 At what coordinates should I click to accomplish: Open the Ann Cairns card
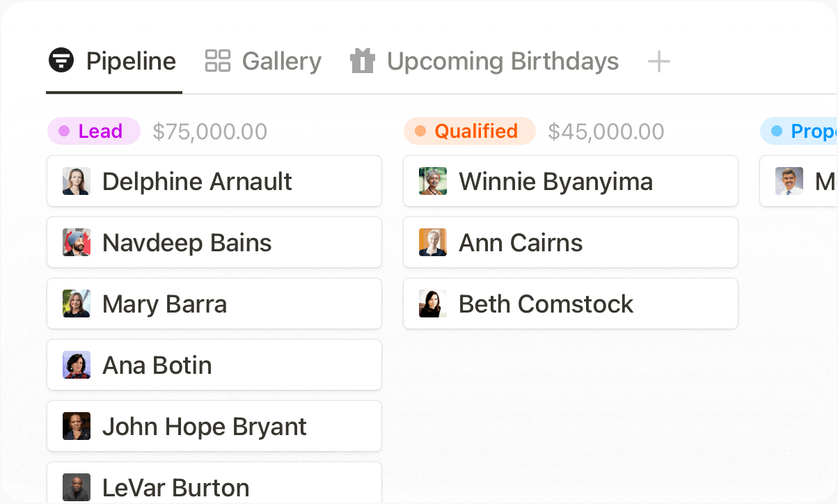point(571,243)
